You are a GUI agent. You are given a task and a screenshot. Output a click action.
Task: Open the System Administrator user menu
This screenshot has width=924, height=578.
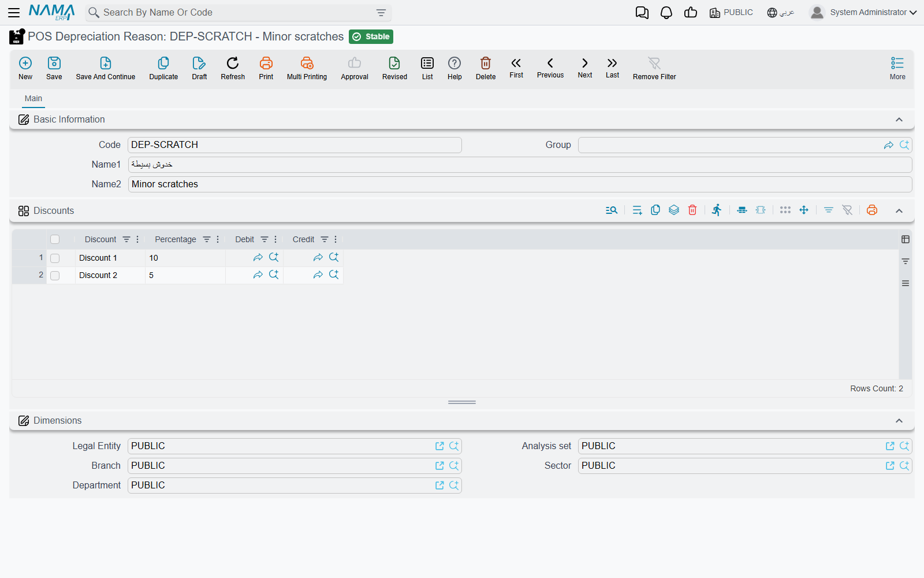[x=863, y=13]
